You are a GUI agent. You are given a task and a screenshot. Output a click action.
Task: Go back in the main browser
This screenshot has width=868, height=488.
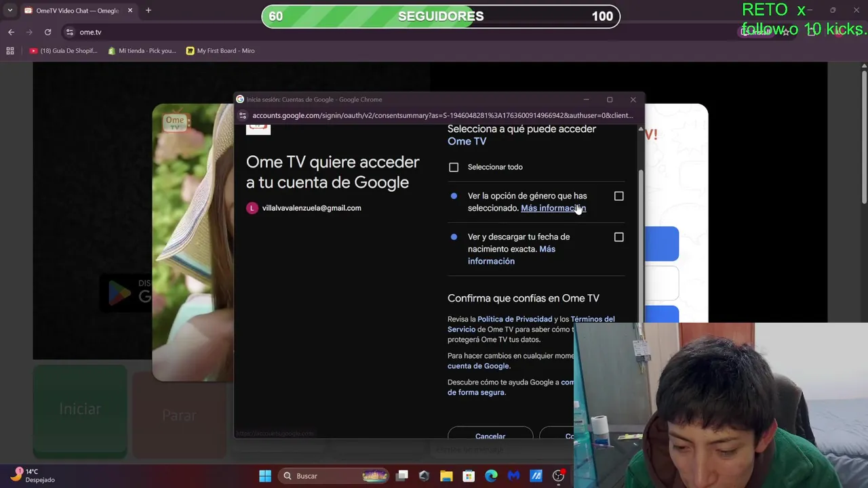(11, 32)
